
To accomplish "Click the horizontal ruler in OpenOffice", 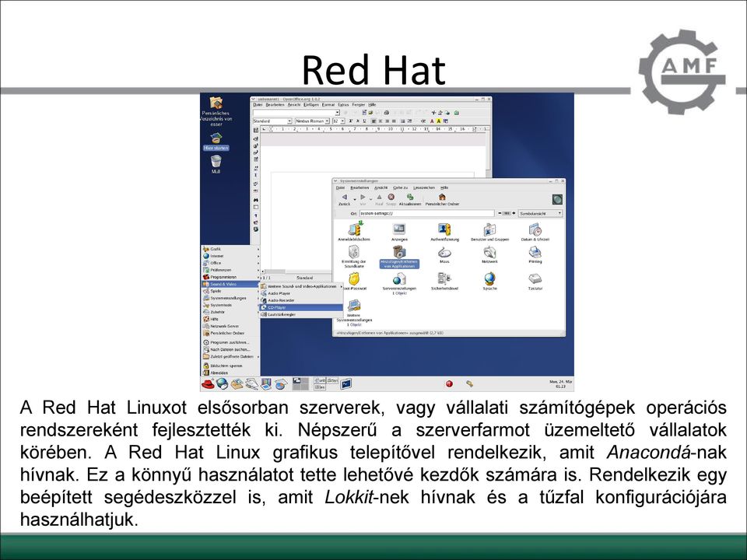I will click(373, 129).
